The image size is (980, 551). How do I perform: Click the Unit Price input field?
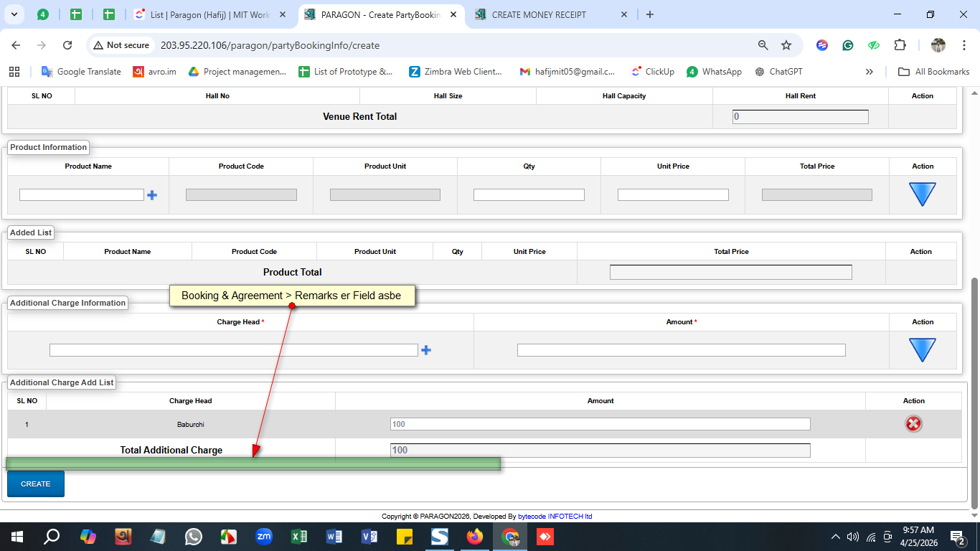pyautogui.click(x=673, y=195)
